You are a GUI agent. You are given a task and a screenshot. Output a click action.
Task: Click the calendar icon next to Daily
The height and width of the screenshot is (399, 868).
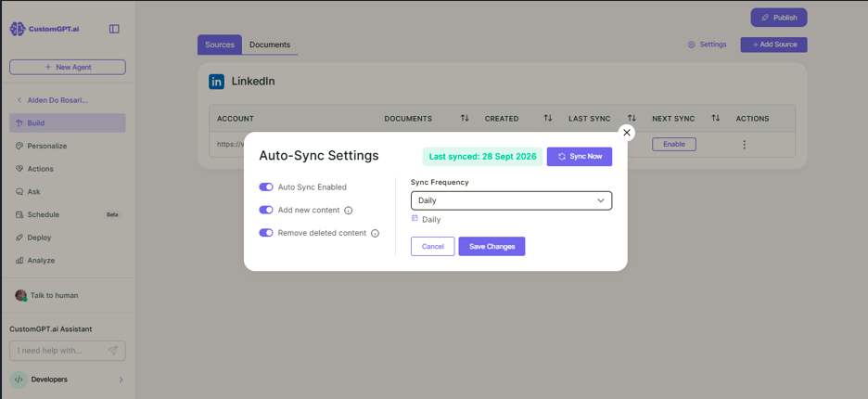[x=415, y=218]
